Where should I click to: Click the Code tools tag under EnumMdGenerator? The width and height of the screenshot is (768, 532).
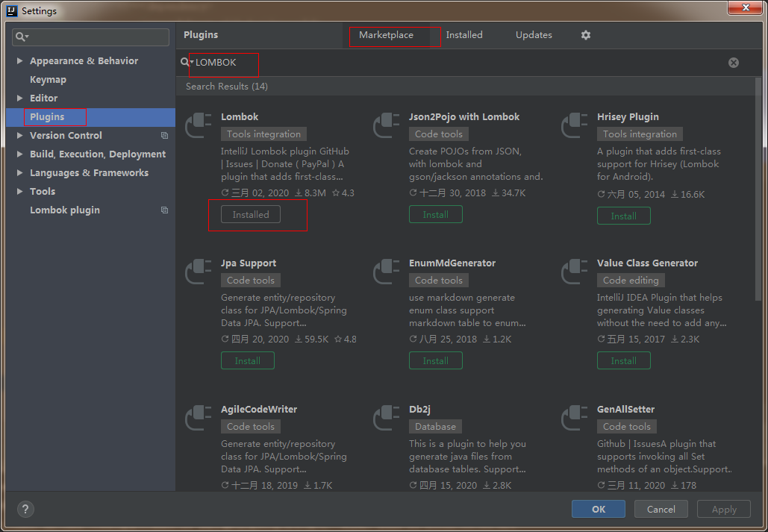[x=439, y=281]
